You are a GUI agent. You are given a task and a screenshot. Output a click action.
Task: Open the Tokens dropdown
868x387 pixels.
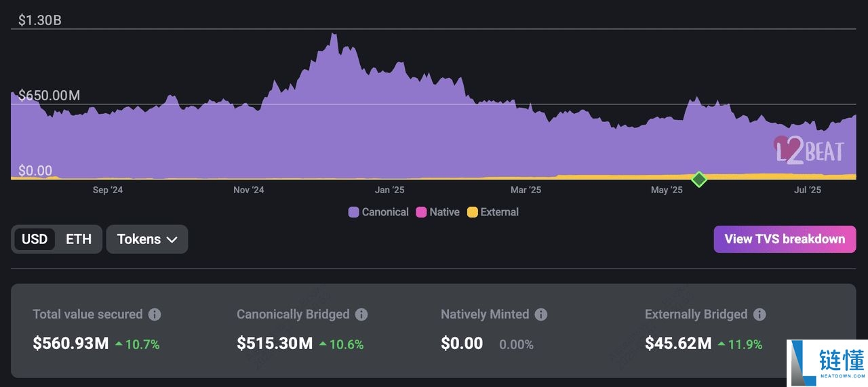click(147, 239)
